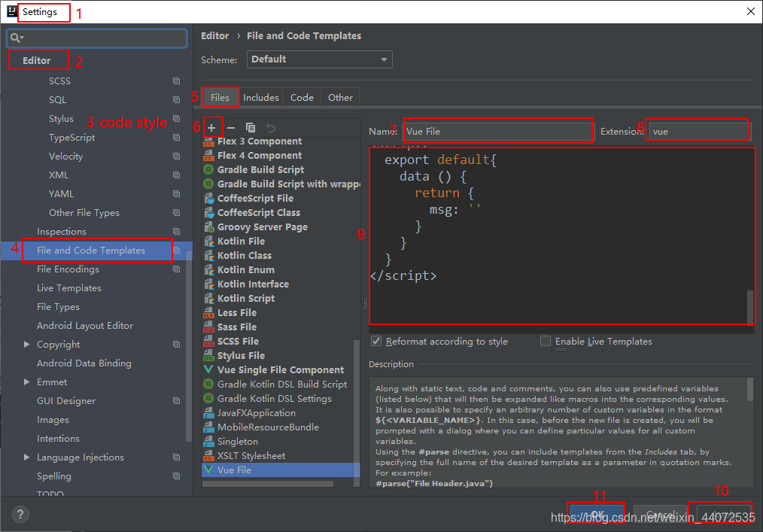Reset the template with the undo arrow icon

[x=271, y=128]
